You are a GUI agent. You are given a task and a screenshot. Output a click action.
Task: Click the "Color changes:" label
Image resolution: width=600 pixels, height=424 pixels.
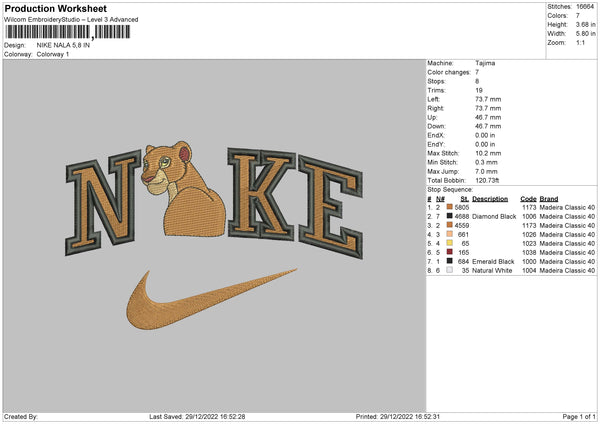click(x=449, y=72)
